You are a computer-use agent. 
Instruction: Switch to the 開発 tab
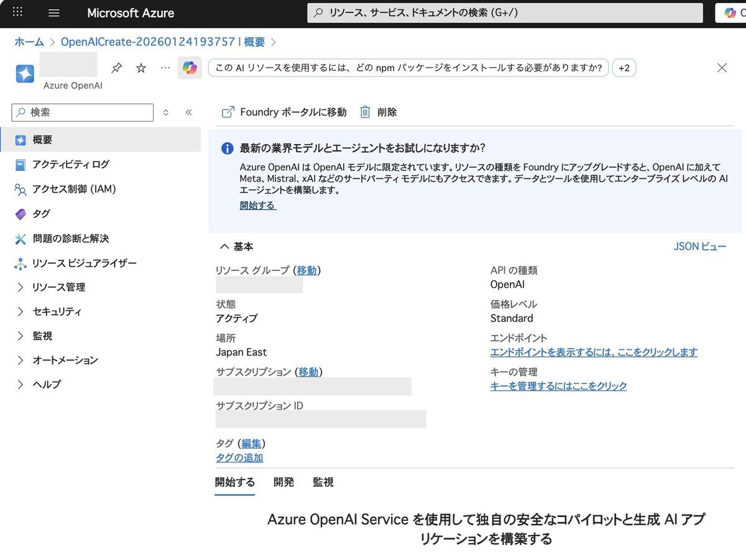coord(283,482)
